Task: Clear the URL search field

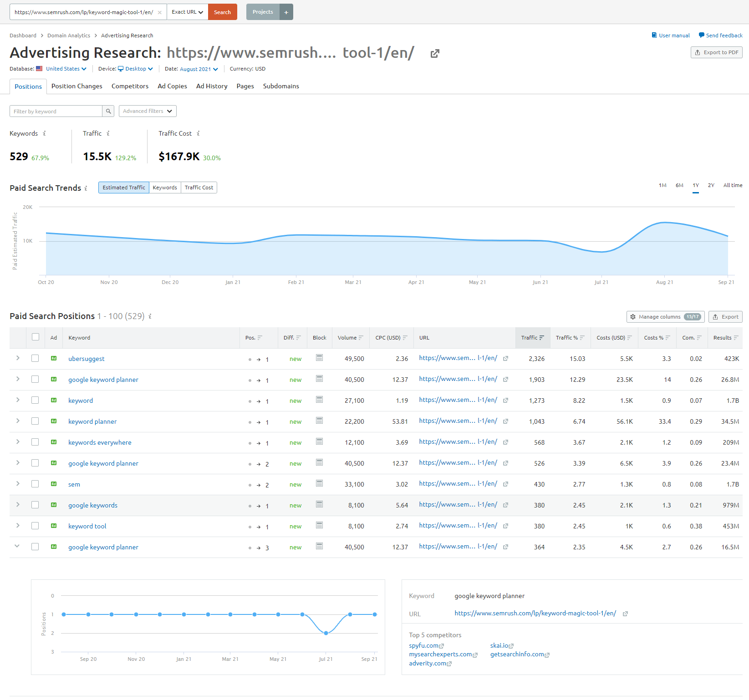Action: point(159,12)
